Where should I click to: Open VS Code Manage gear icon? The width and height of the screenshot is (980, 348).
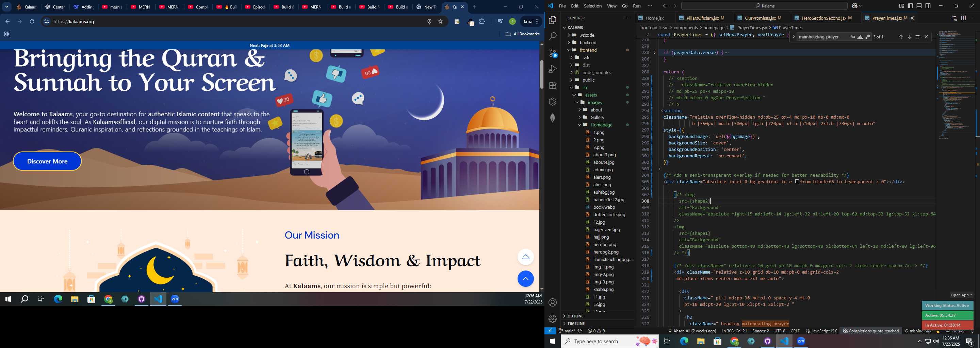[552, 319]
